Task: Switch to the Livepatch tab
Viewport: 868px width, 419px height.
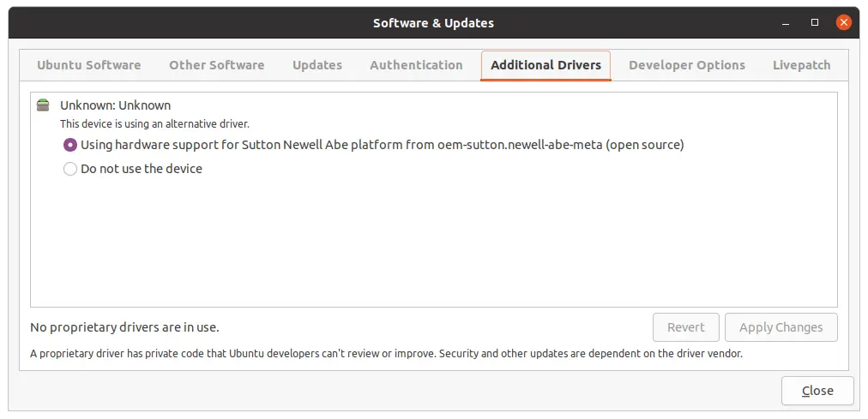Action: click(802, 65)
